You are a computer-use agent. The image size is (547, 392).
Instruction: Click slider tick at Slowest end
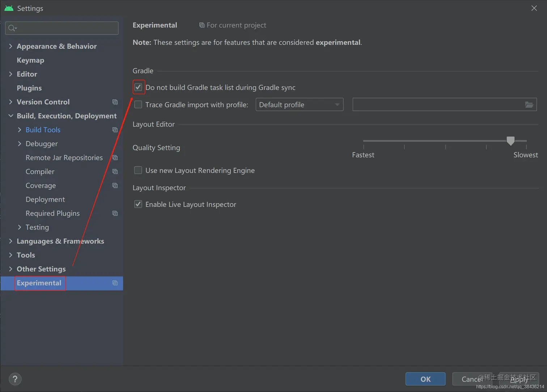(x=526, y=147)
